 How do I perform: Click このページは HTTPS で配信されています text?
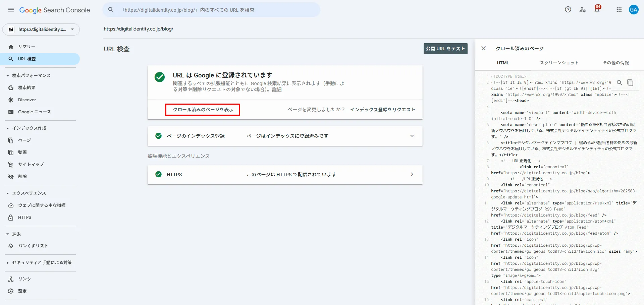291,174
